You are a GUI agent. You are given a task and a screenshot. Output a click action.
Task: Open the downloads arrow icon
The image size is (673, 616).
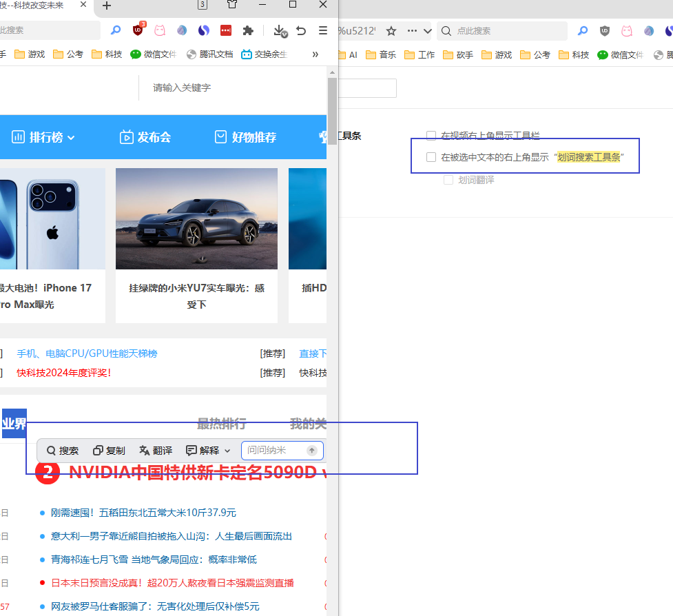tap(280, 30)
